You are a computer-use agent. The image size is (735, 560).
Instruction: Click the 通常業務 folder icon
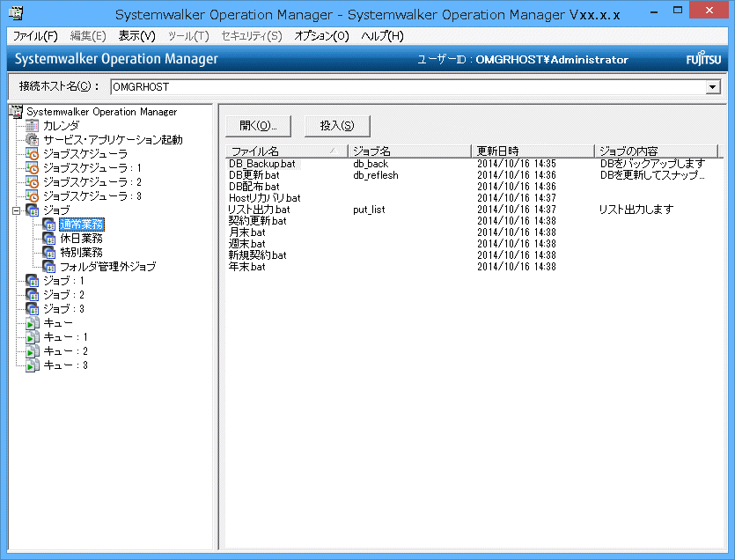(49, 225)
